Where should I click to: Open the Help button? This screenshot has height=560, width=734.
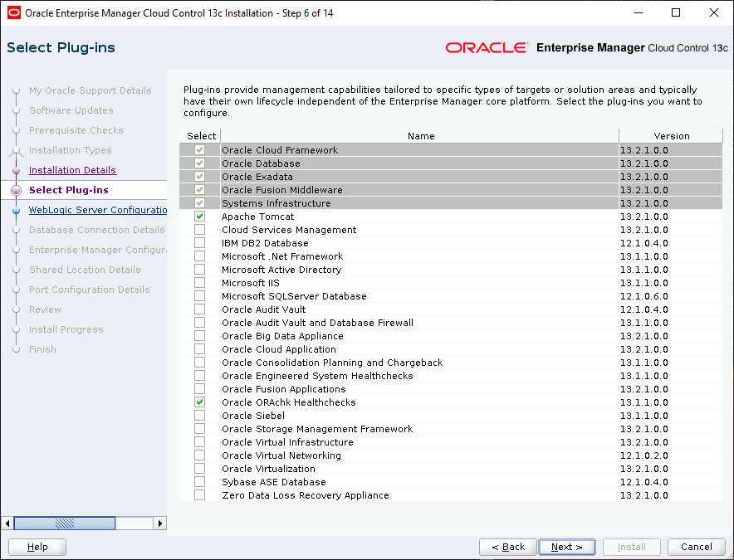pyautogui.click(x=37, y=547)
